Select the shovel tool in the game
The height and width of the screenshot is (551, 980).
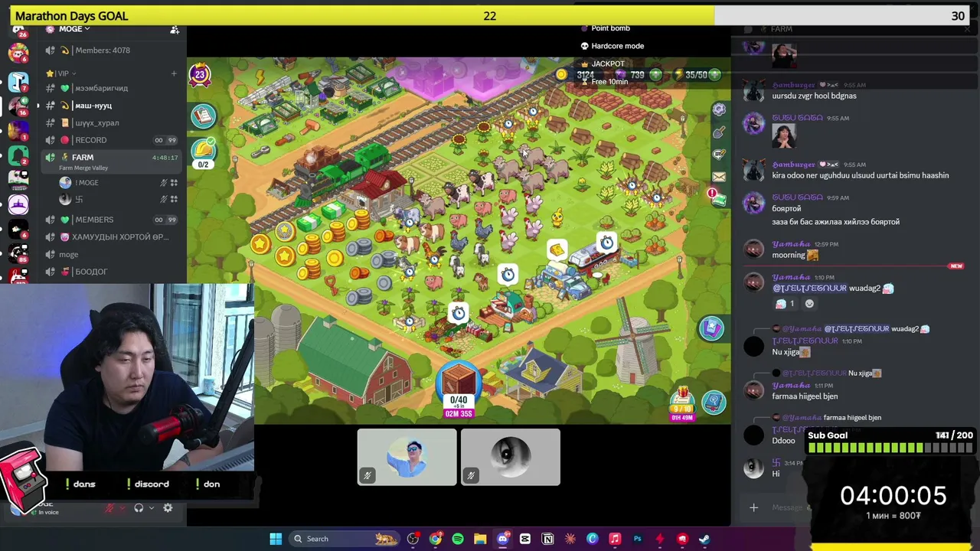718,132
